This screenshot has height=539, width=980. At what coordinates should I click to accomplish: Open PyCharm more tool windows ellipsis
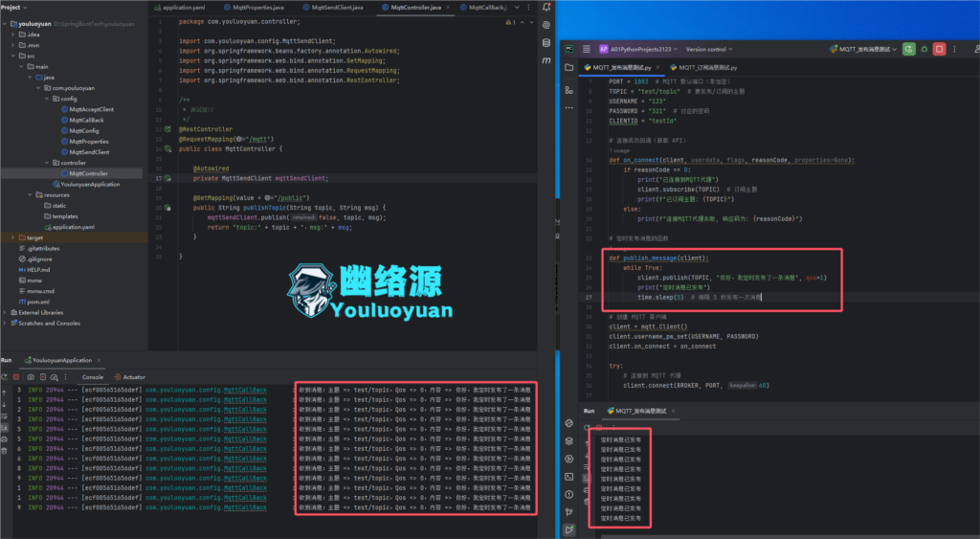pos(568,107)
